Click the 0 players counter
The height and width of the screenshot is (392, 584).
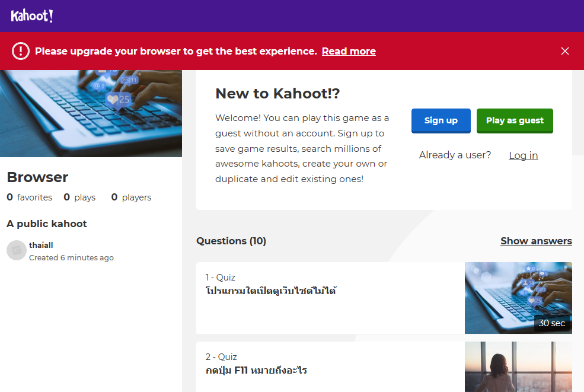coord(131,197)
